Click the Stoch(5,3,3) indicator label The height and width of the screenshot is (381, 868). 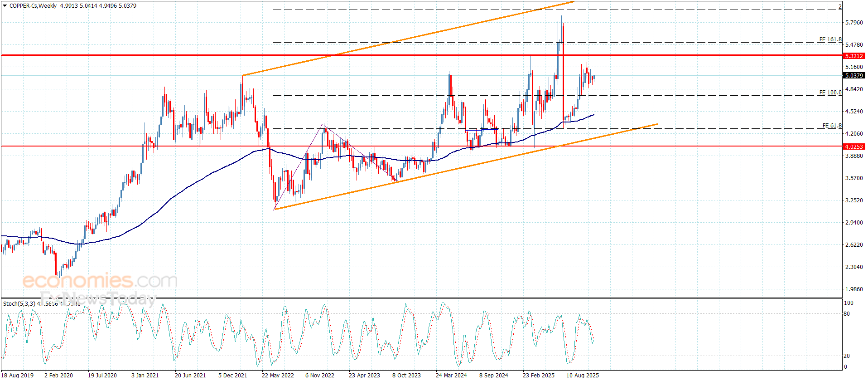point(19,303)
